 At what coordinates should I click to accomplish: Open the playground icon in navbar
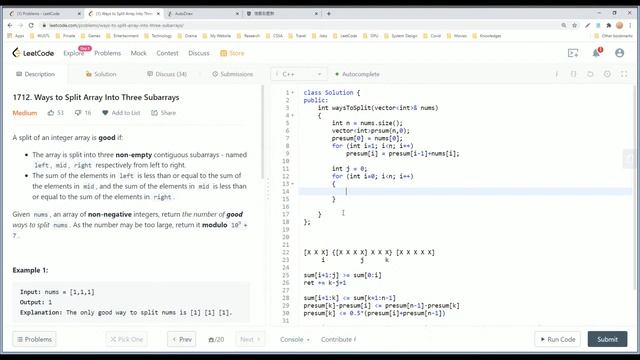point(573,53)
